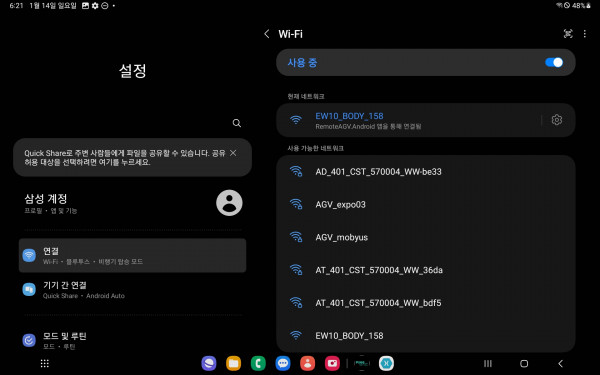
Task: Open 모드 및 루틴 settings
Action: 132,340
